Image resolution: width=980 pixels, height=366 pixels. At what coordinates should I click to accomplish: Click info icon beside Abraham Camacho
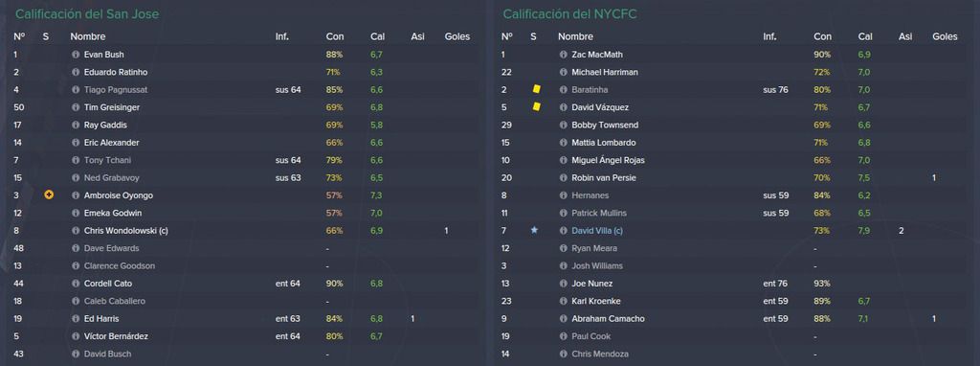coord(563,318)
